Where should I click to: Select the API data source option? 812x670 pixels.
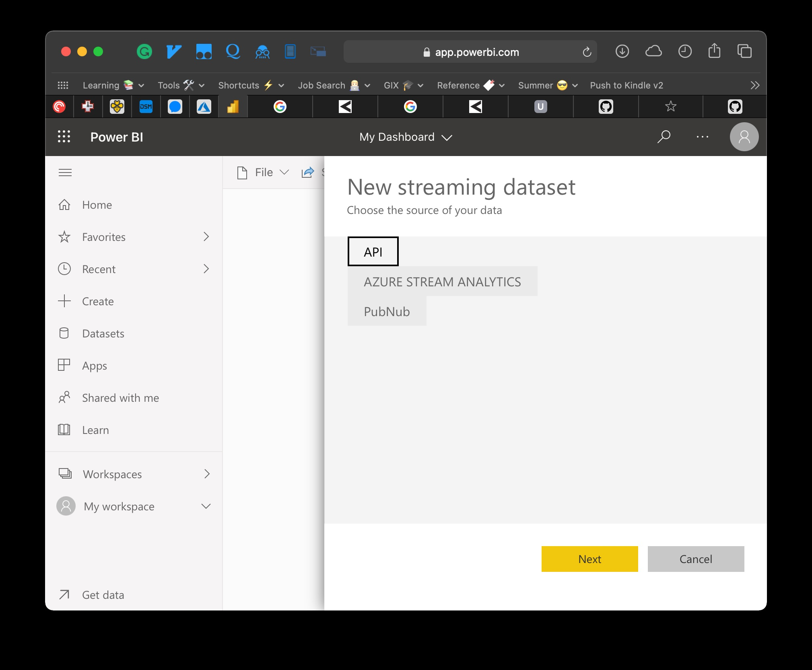coord(373,252)
